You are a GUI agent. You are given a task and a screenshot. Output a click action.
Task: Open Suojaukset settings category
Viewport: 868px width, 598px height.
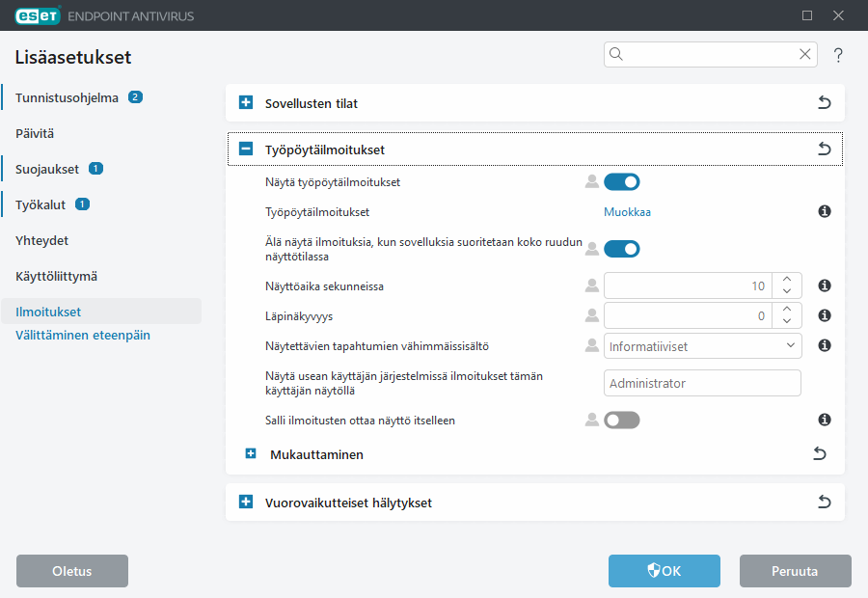point(47,169)
